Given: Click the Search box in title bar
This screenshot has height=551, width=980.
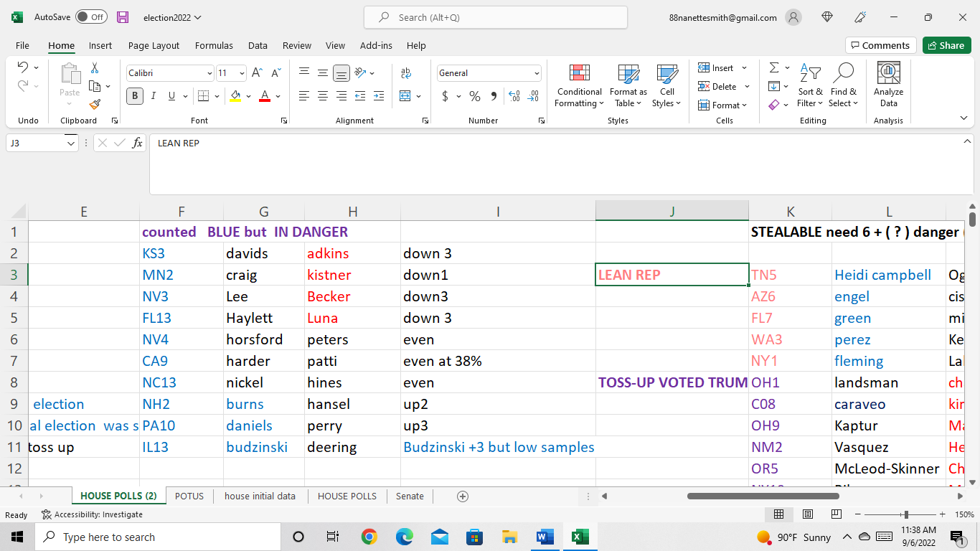Looking at the screenshot, I should tap(495, 17).
